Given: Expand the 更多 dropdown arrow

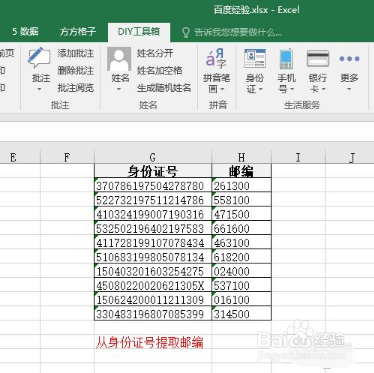Looking at the screenshot, I should pos(349,89).
